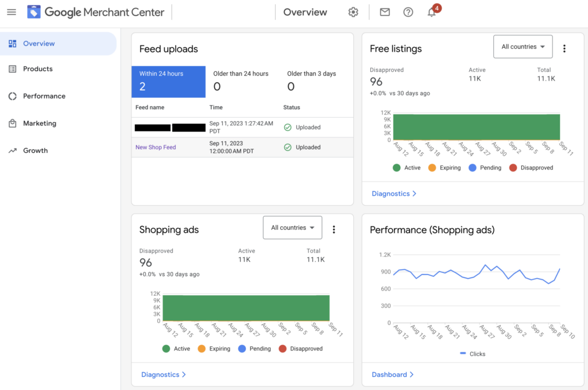Toggle Disapproved legend in Shopping ads chart
Viewport: 588px width, 390px height.
point(300,349)
